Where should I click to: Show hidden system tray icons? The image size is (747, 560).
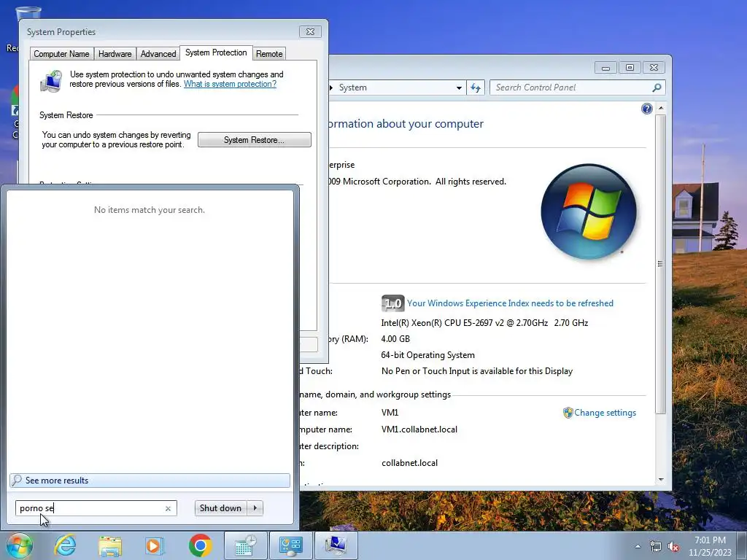tap(638, 546)
